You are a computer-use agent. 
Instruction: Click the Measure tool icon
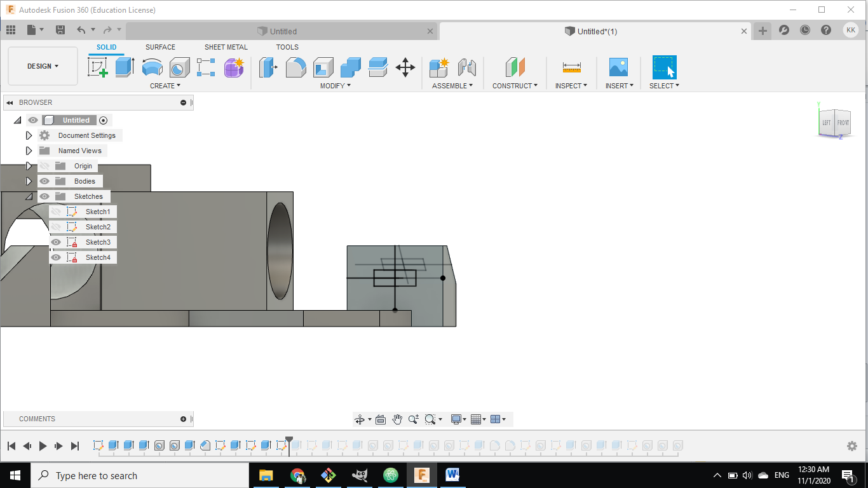(x=571, y=67)
